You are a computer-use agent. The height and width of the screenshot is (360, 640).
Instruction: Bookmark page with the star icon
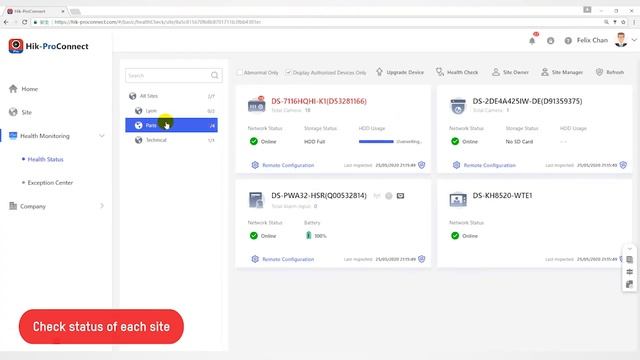pos(623,22)
